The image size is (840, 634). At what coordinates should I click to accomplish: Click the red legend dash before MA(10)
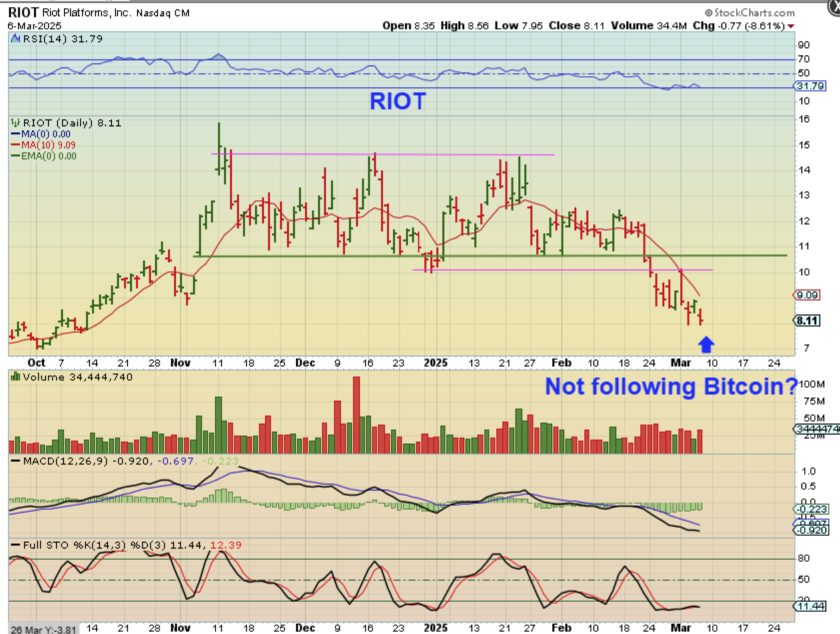(x=16, y=145)
